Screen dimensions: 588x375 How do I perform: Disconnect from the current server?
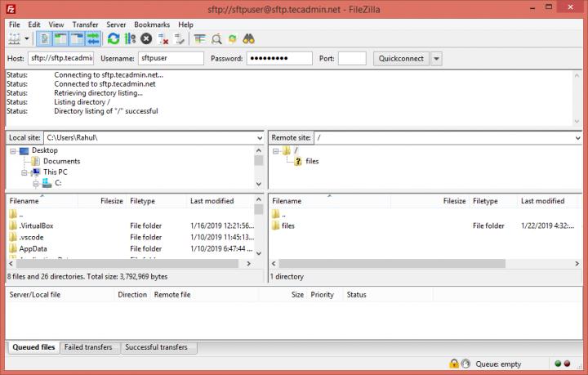pos(163,38)
